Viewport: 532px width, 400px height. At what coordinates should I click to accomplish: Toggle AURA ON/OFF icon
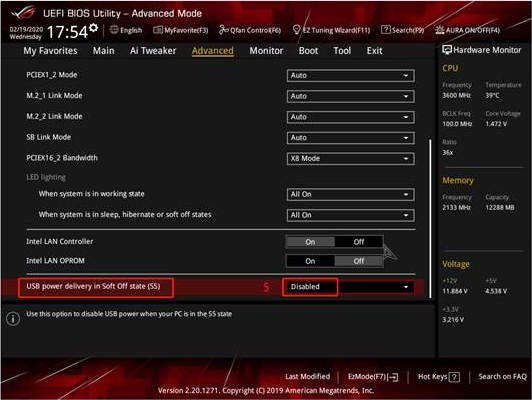(x=440, y=30)
